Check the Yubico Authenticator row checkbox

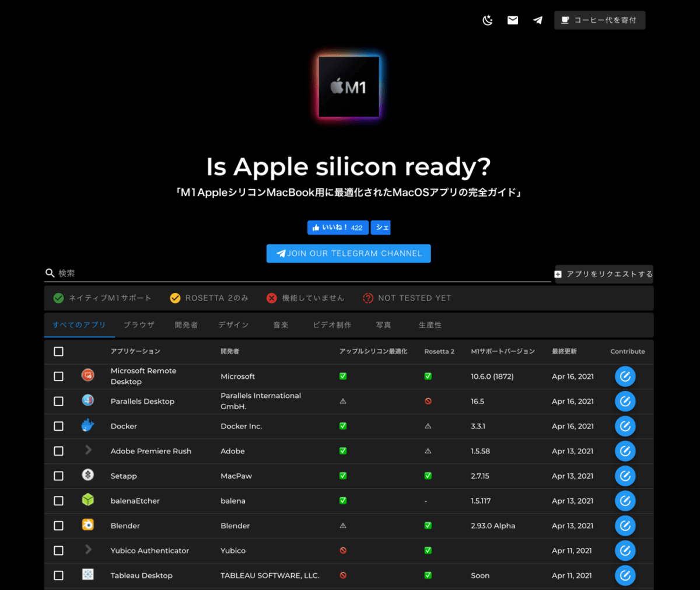(x=58, y=551)
